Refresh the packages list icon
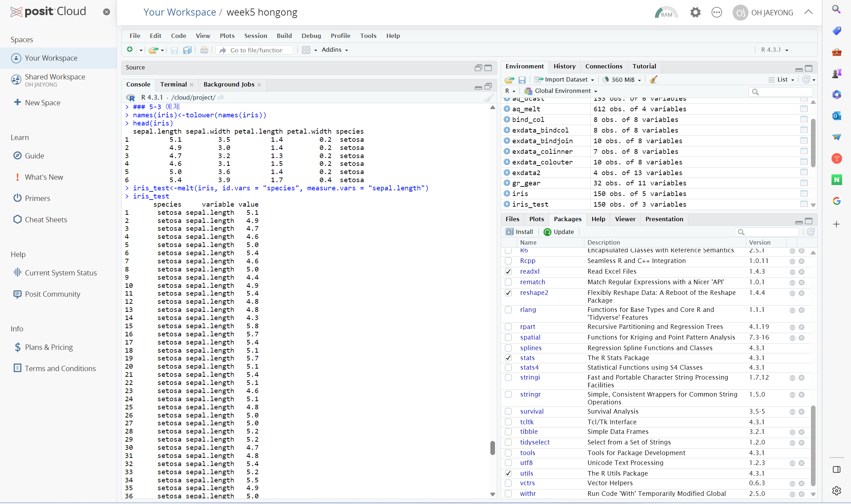851x504 pixels. tap(811, 232)
